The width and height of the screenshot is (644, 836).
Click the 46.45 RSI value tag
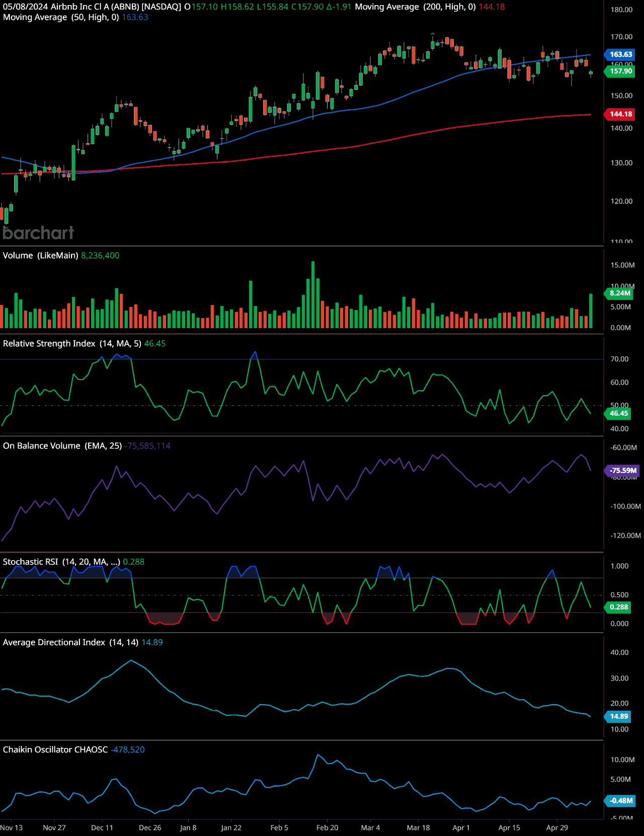pyautogui.click(x=618, y=413)
